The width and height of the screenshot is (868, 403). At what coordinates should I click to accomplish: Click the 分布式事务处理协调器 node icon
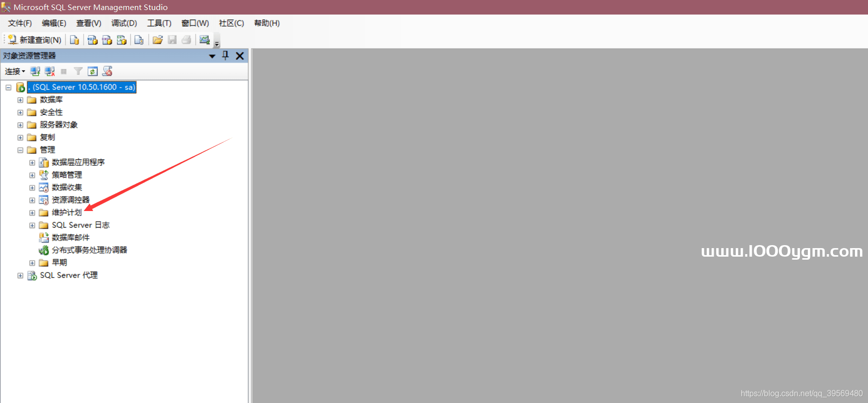tap(44, 250)
